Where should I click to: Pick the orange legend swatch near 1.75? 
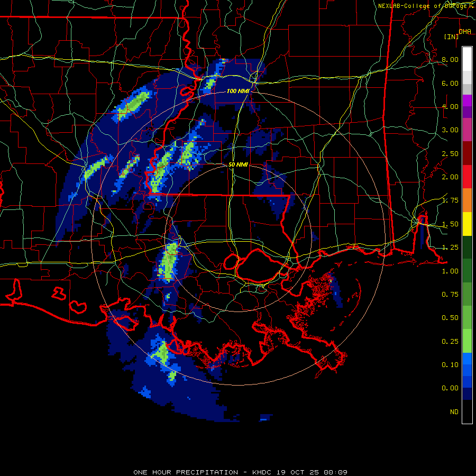pos(467,200)
